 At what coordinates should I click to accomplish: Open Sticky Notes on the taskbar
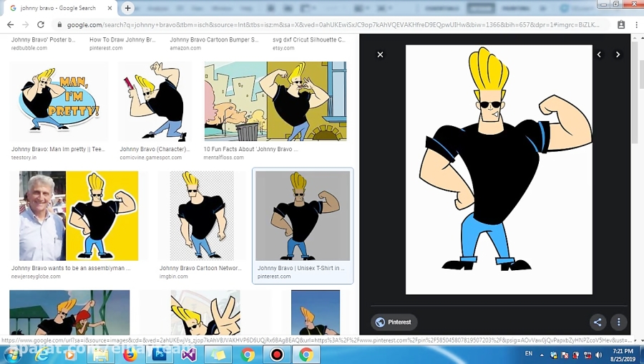(x=218, y=355)
